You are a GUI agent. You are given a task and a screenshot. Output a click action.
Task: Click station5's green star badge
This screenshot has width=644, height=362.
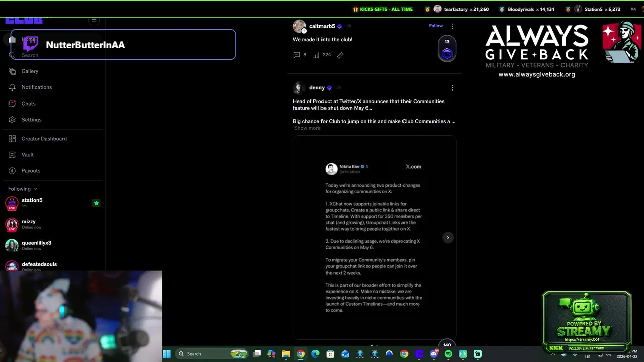click(x=96, y=203)
